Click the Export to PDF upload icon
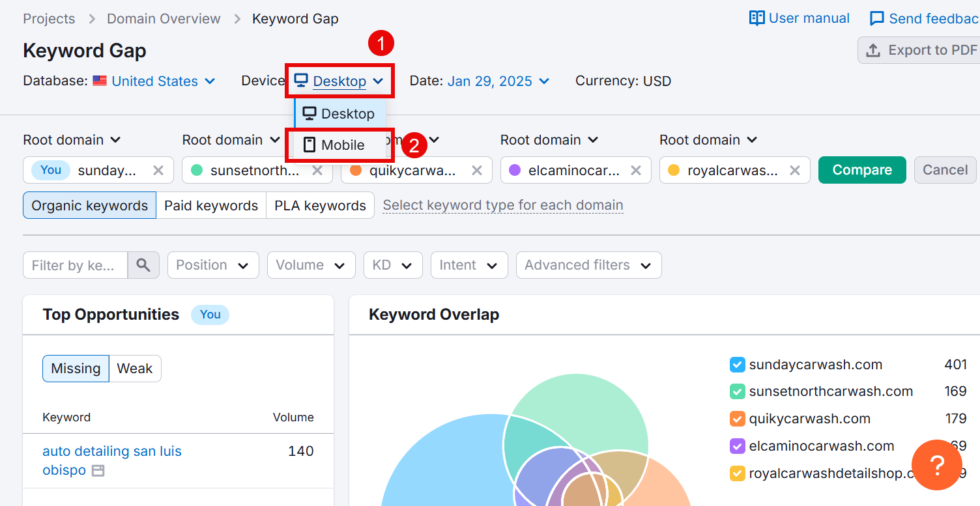 click(873, 50)
